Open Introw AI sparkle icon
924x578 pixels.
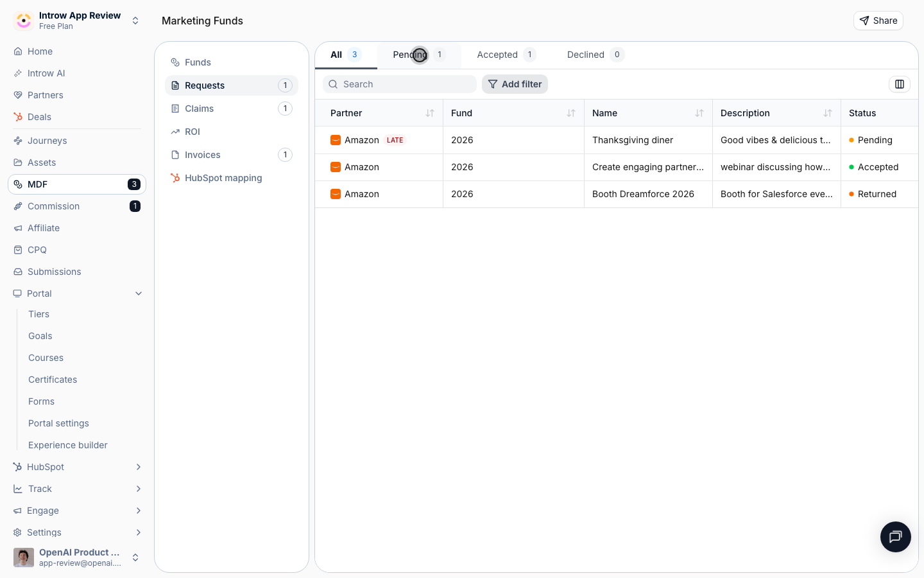[18, 73]
